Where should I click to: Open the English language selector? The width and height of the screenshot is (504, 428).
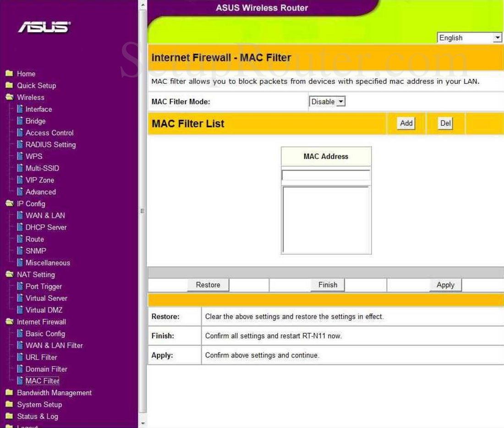pos(469,38)
